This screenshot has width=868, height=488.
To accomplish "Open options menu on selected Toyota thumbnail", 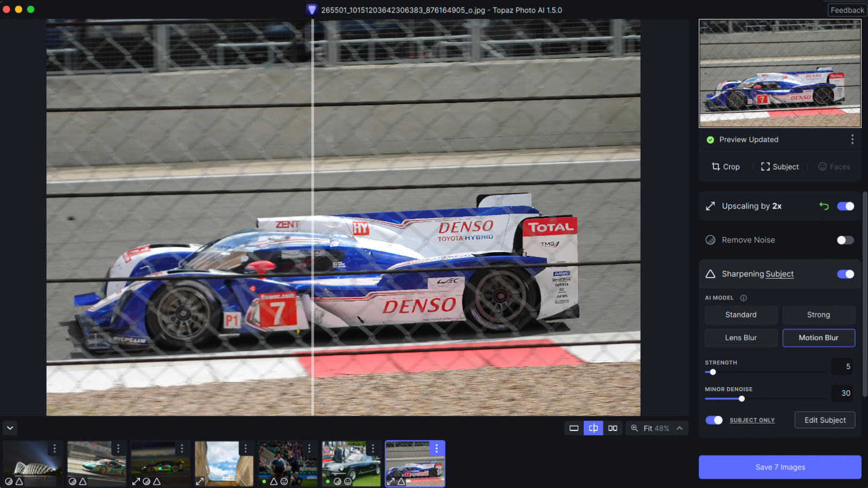I will point(437,448).
